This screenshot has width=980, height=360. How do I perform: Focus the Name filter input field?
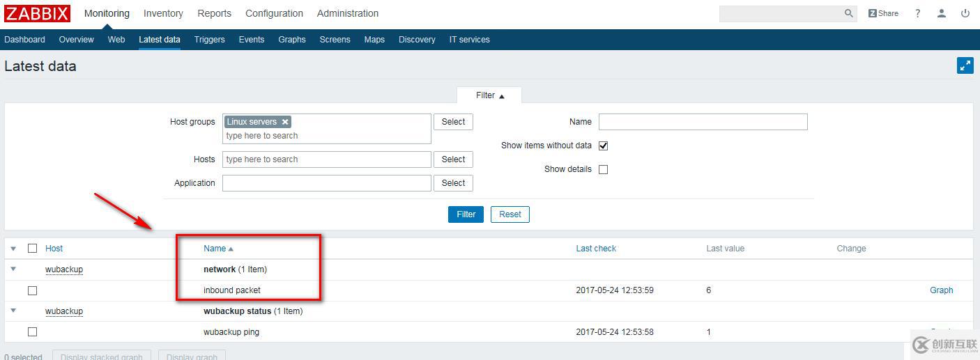[703, 122]
